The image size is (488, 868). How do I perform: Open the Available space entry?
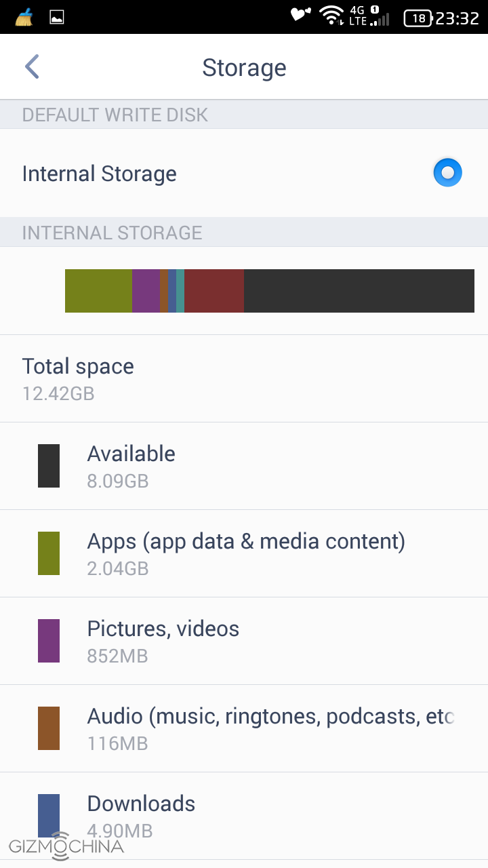pyautogui.click(x=244, y=466)
